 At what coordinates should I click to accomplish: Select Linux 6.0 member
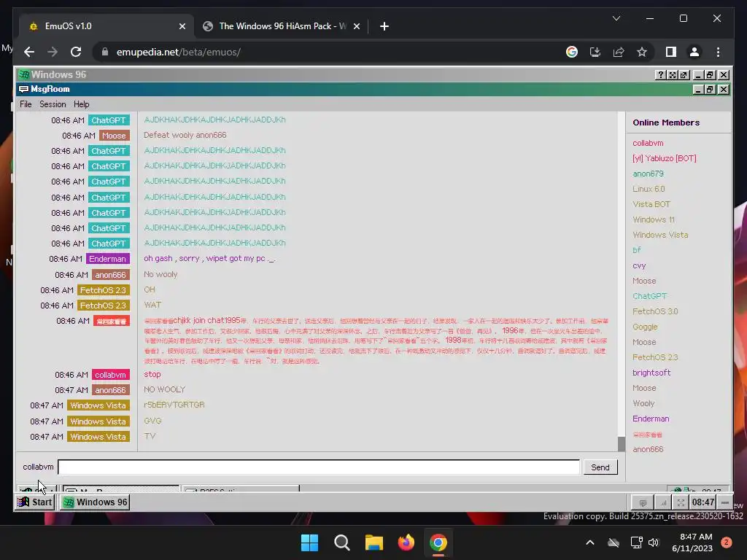point(649,189)
